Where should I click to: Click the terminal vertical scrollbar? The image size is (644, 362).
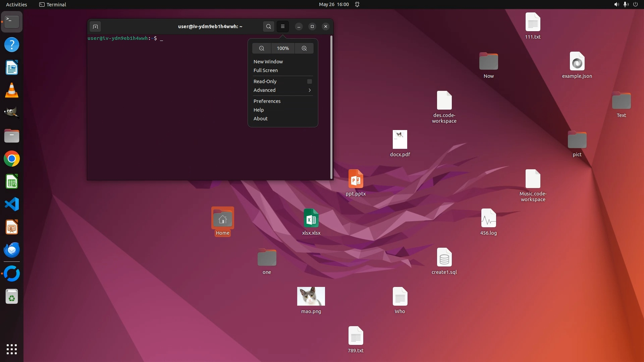[x=331, y=107]
